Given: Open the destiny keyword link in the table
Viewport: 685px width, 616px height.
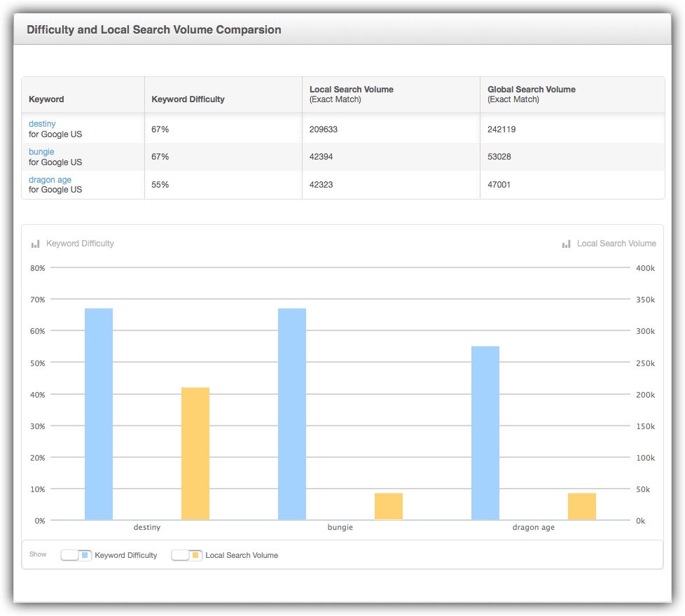Looking at the screenshot, I should coord(42,124).
